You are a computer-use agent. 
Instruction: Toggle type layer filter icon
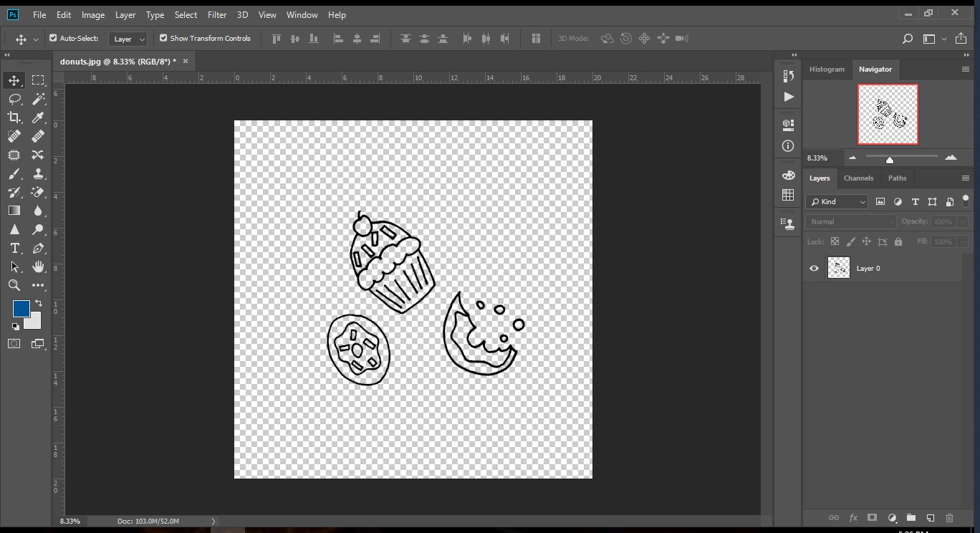(x=915, y=202)
